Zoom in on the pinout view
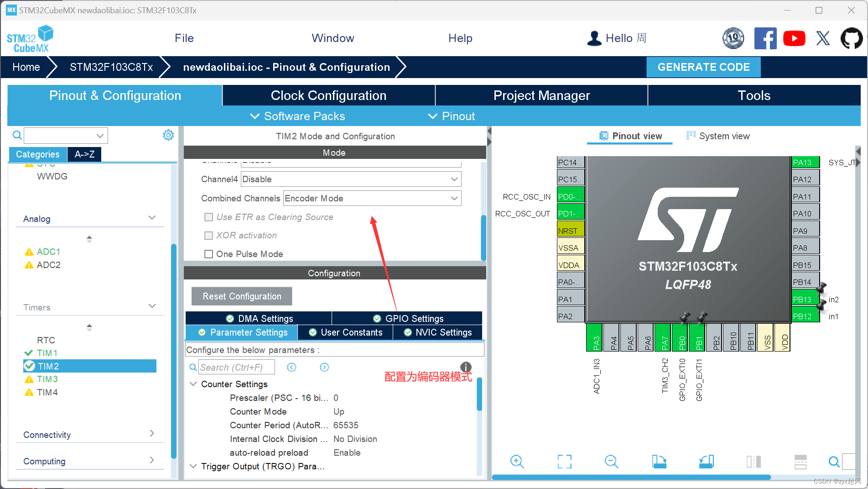Screen dimensions: 868x489 tap(517, 462)
